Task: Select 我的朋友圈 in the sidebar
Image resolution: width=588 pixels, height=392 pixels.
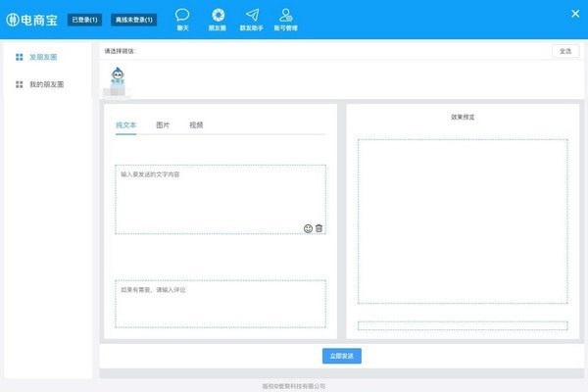Action: pyautogui.click(x=46, y=84)
